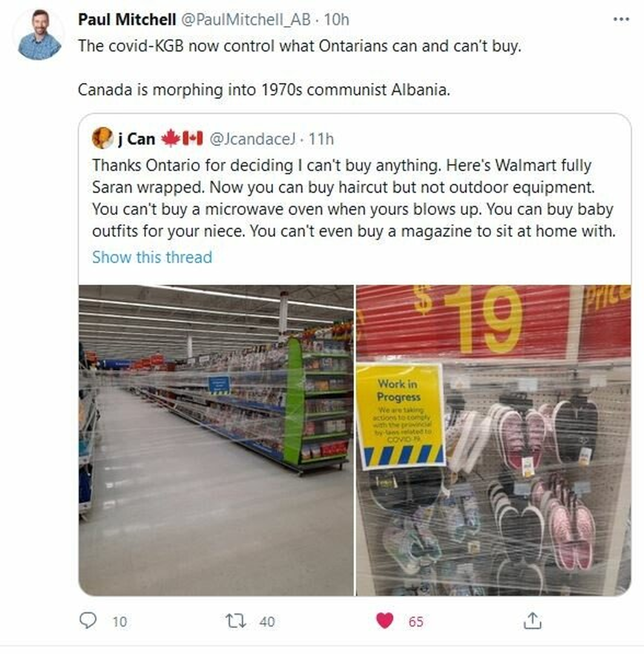Open j Can's small avatar
This screenshot has width=644, height=654.
(102, 138)
